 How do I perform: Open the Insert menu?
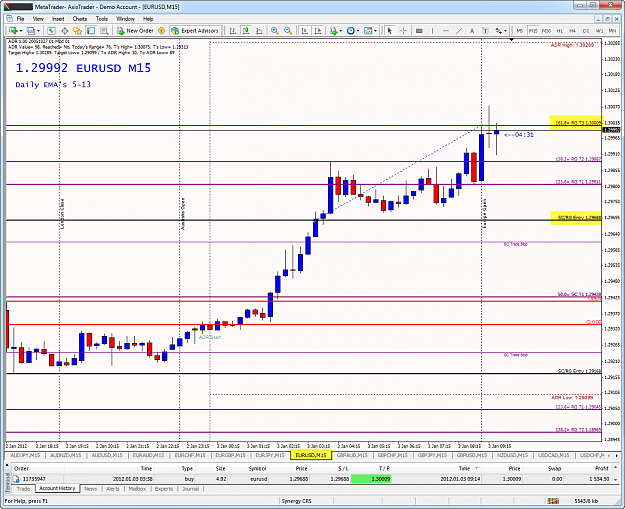pyautogui.click(x=58, y=19)
